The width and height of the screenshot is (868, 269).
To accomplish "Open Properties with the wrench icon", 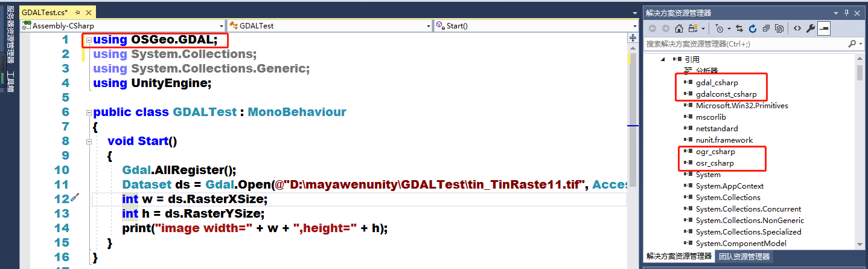I will pyautogui.click(x=811, y=28).
